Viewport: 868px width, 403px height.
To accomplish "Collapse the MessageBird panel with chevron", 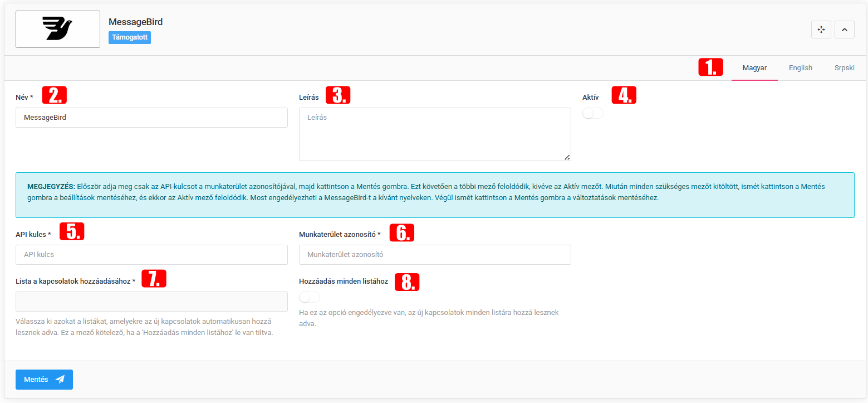I will [x=844, y=30].
